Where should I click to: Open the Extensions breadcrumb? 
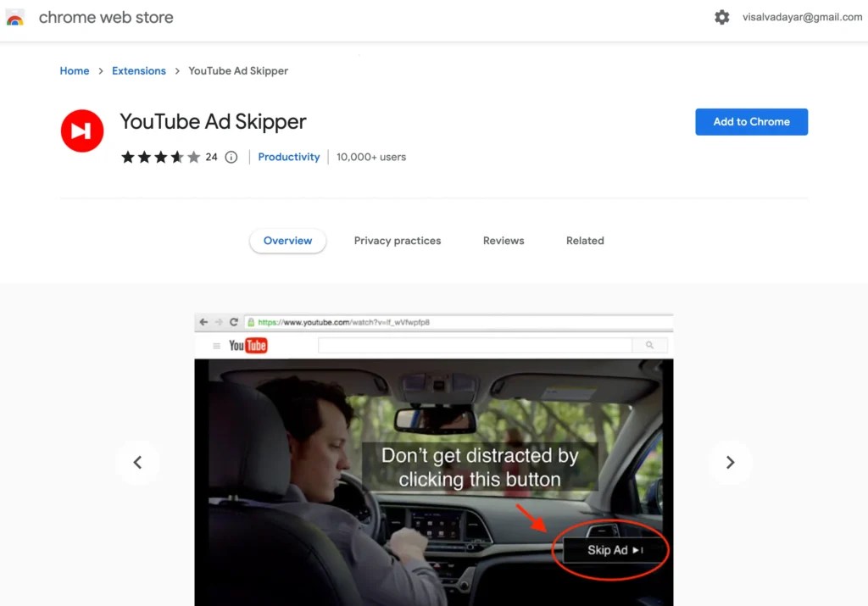(138, 70)
